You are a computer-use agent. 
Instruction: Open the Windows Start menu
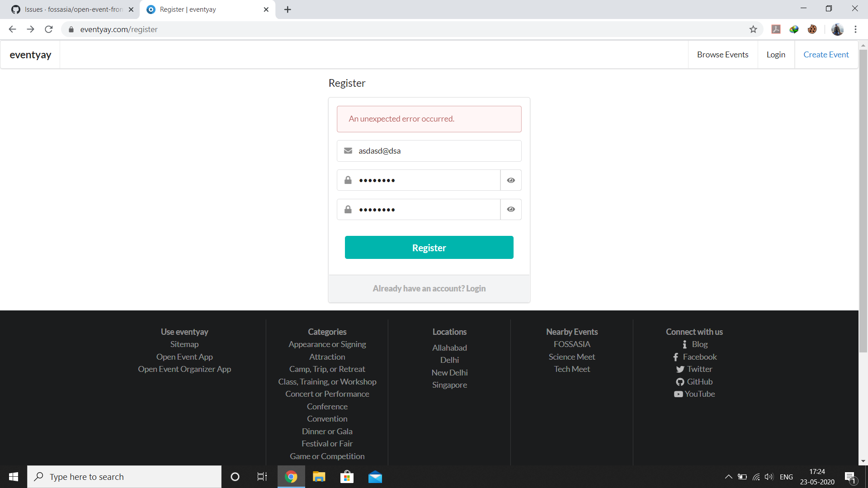tap(14, 477)
